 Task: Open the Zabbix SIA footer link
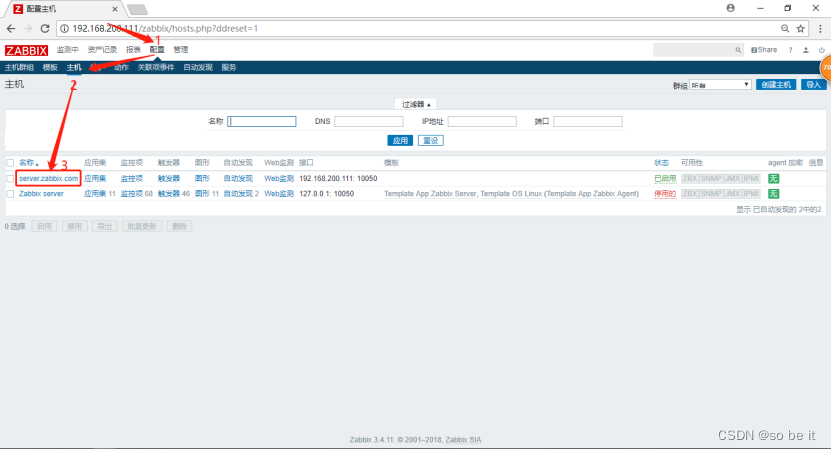pyautogui.click(x=463, y=440)
